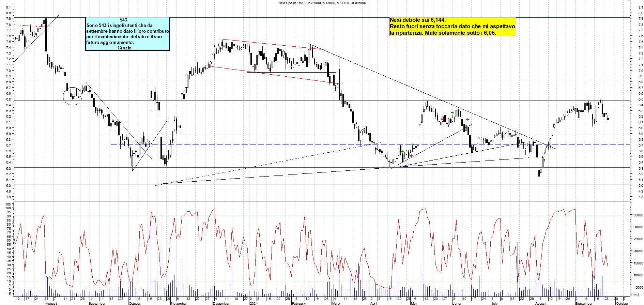
Task: Click the -5 oscillator scale label
Action: [x=9, y=293]
